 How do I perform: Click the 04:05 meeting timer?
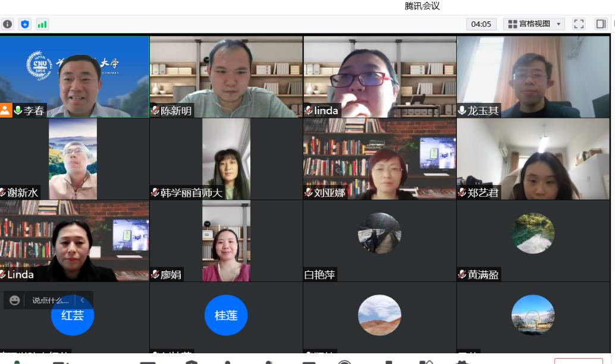pos(481,24)
